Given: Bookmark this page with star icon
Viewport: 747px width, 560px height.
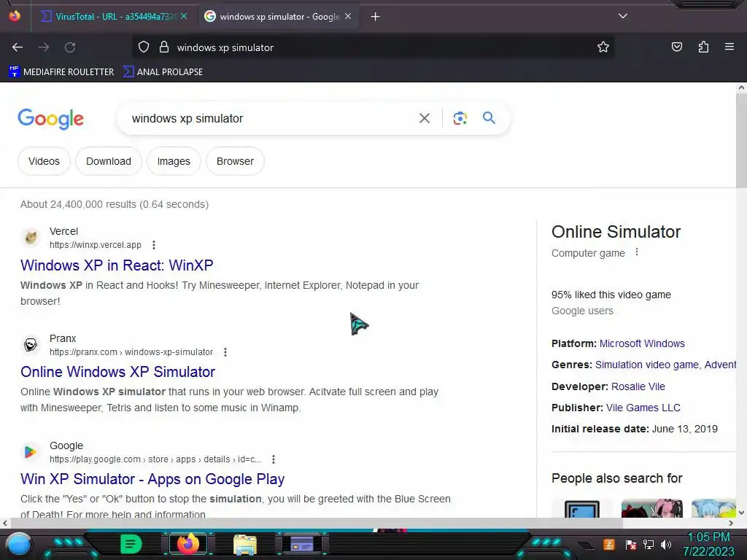Looking at the screenshot, I should (603, 47).
